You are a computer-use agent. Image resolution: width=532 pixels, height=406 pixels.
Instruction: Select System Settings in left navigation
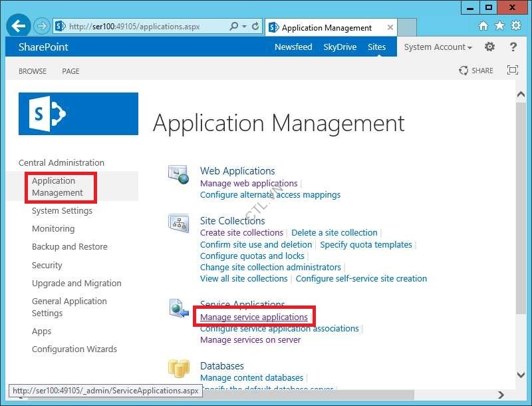[62, 211]
